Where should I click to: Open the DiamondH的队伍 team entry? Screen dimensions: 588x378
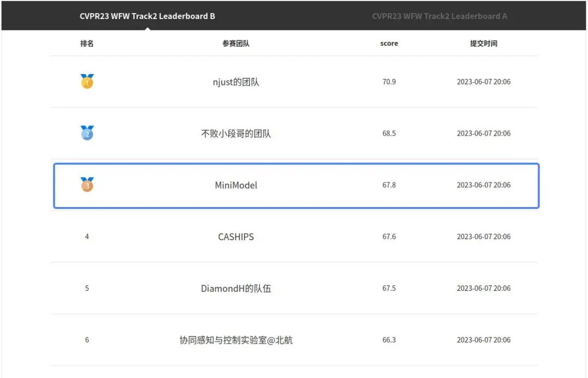click(x=236, y=289)
